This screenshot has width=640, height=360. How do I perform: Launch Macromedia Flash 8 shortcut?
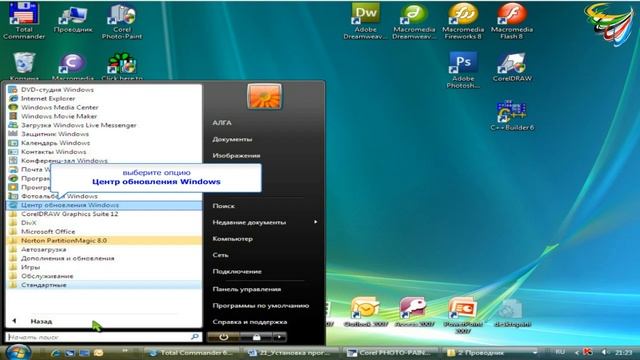click(511, 21)
